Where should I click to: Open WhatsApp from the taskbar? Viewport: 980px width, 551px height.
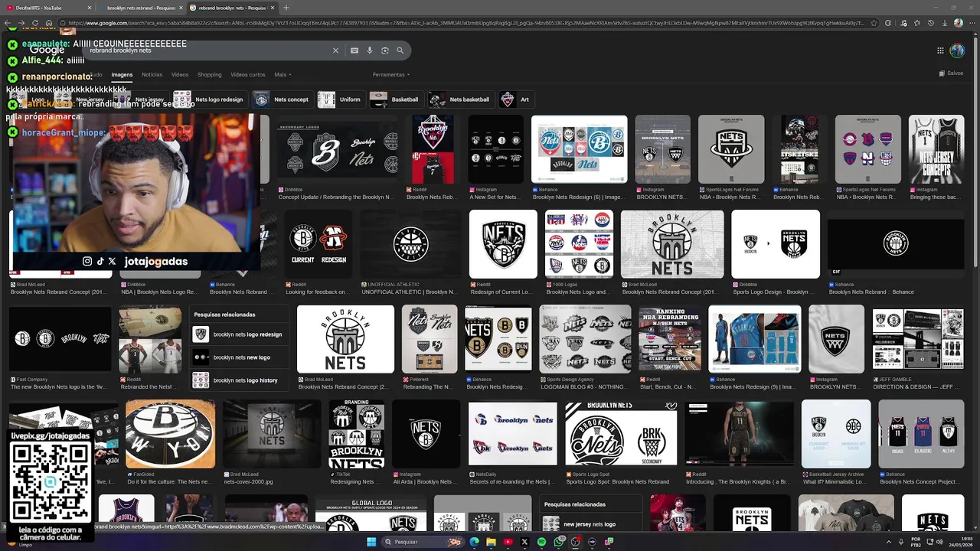(558, 542)
